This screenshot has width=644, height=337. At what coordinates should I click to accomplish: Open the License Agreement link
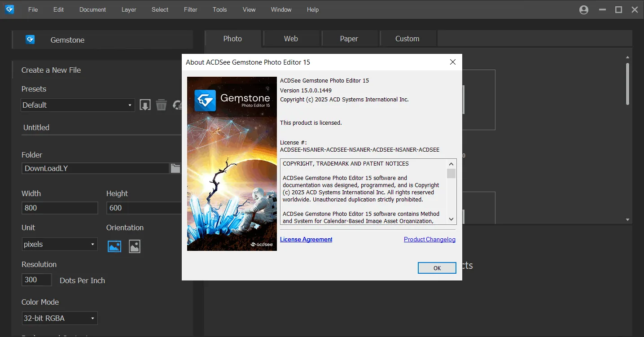[x=306, y=239]
